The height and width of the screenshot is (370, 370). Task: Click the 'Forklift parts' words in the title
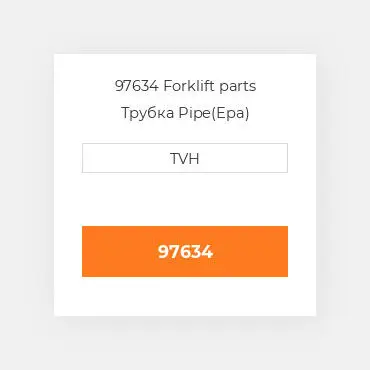pos(210,86)
